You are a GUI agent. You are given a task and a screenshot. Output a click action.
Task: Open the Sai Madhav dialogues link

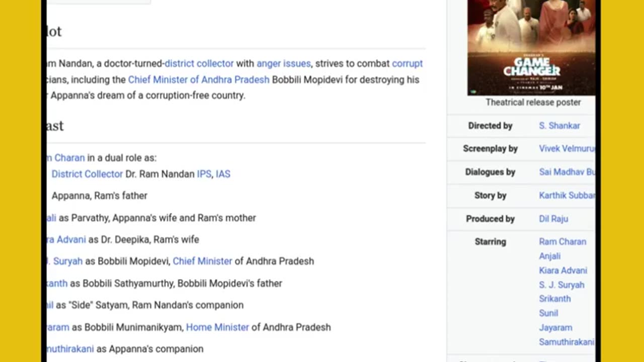tap(566, 172)
